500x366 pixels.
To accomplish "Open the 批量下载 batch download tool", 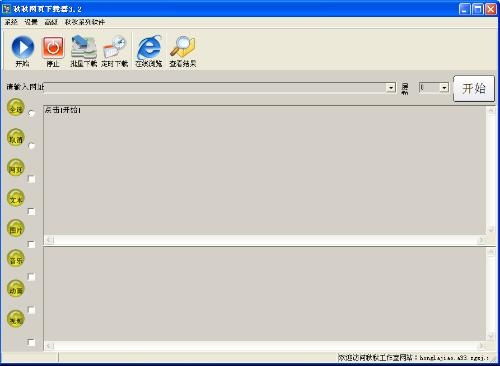I will click(x=84, y=51).
